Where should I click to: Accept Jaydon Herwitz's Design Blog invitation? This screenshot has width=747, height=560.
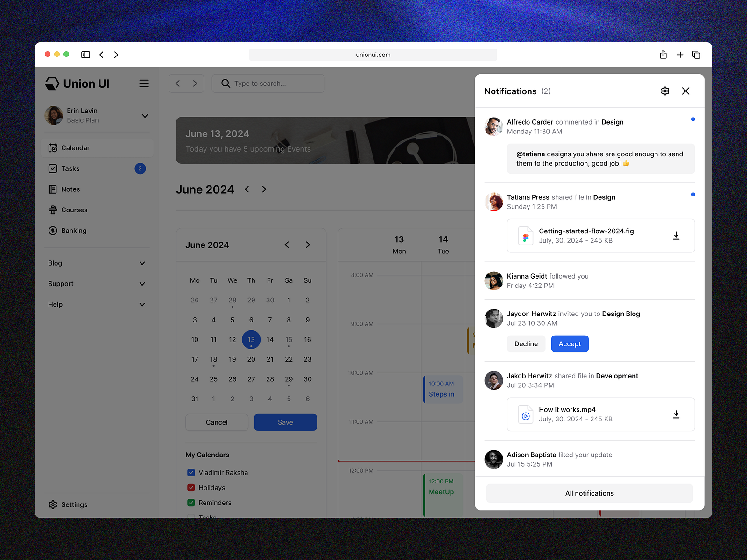pos(570,343)
